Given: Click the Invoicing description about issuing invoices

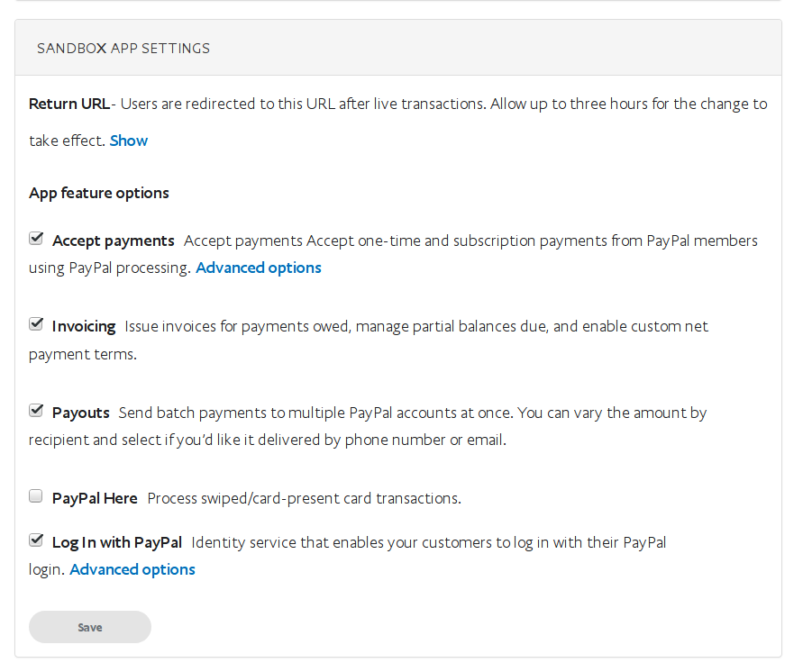Looking at the screenshot, I should (415, 326).
